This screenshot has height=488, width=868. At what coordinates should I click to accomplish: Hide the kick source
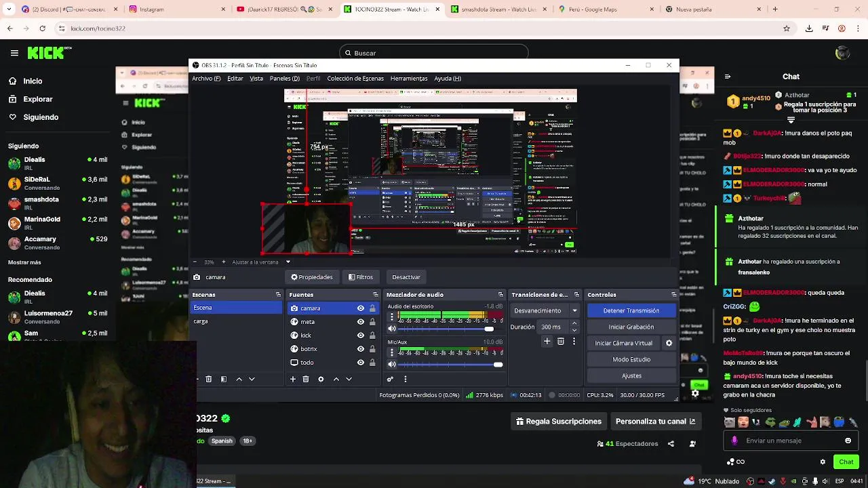pyautogui.click(x=361, y=335)
